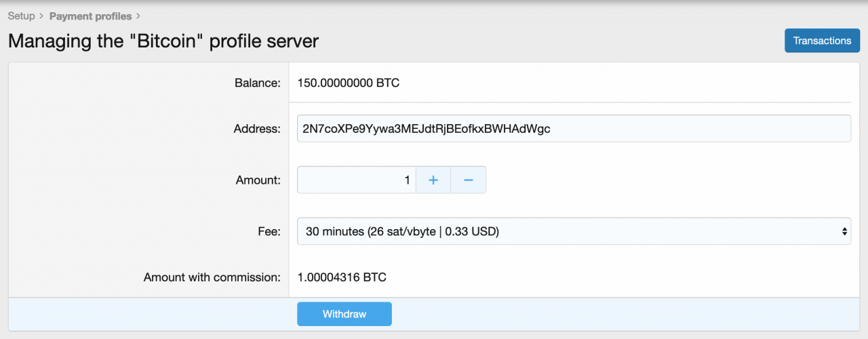The height and width of the screenshot is (339, 868).
Task: Go to Setup breadcrumb
Action: tap(21, 16)
